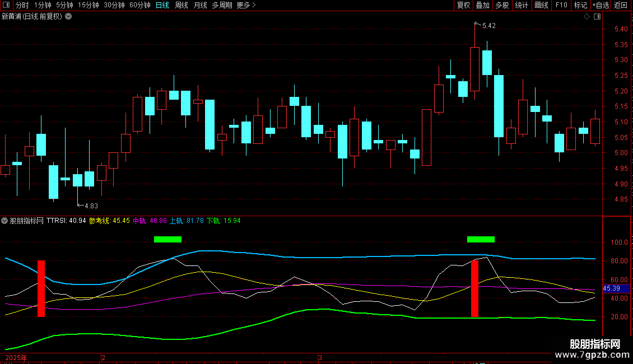Click the month 3 marker on time axis

[x=320, y=358]
